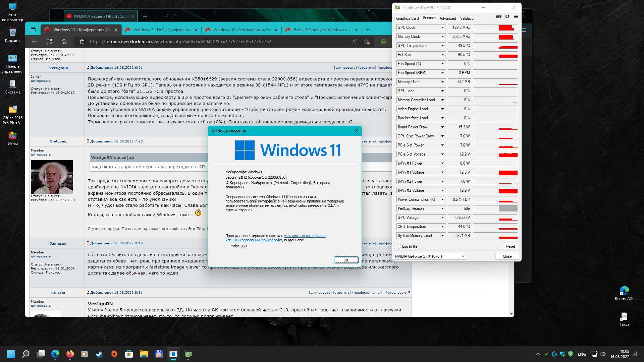Click the browser reload page icon
The image size is (644, 362).
pyautogui.click(x=49, y=42)
